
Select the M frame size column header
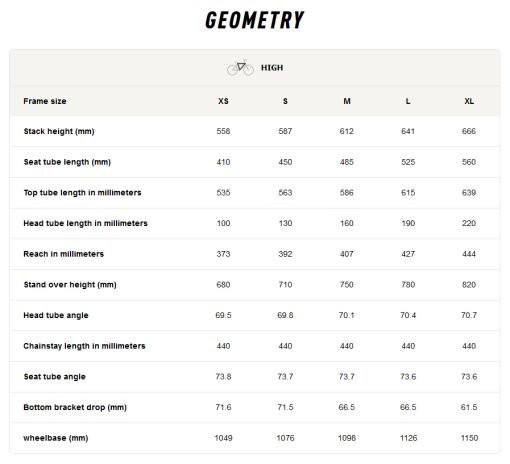point(347,101)
